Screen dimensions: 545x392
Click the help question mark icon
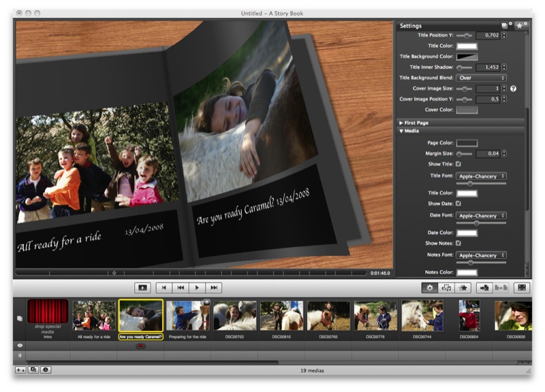[513, 88]
